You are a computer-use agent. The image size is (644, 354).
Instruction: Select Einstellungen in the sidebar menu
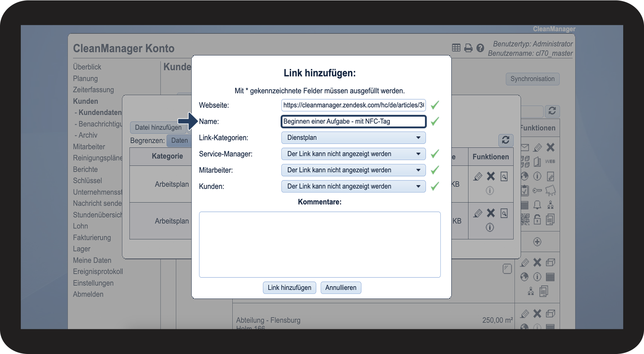tap(93, 283)
